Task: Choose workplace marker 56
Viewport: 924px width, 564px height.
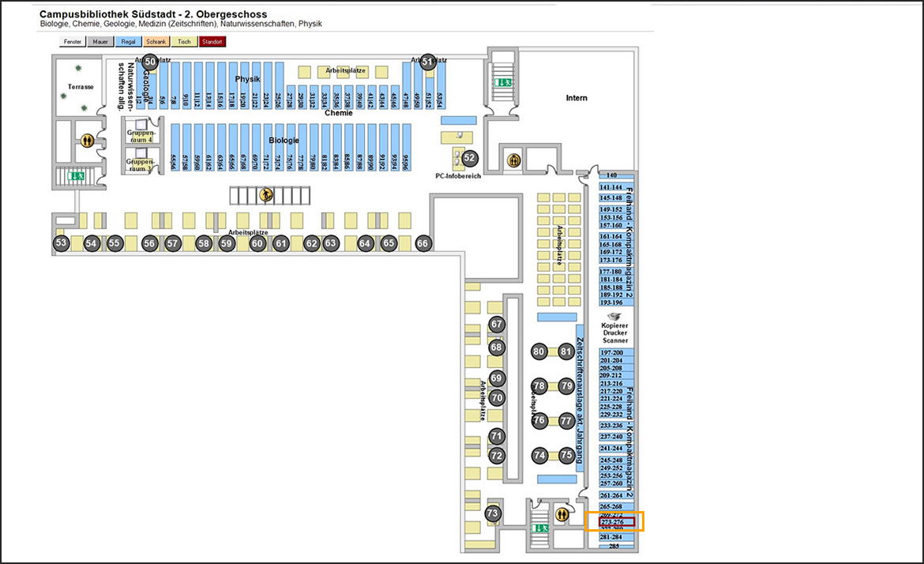Action: [x=150, y=243]
